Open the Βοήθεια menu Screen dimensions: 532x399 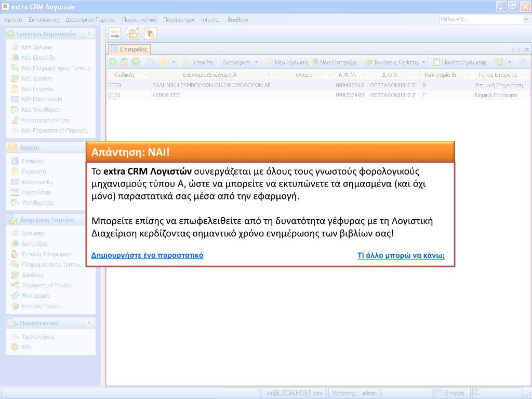coord(238,20)
